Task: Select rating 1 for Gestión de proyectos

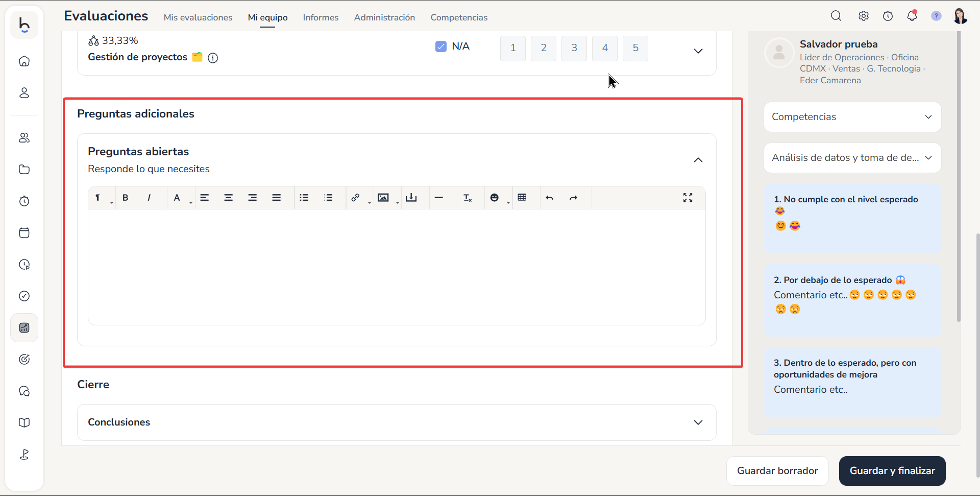Action: (513, 48)
